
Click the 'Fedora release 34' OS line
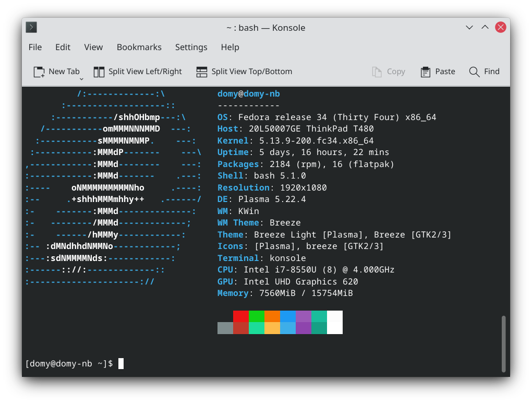(282, 117)
